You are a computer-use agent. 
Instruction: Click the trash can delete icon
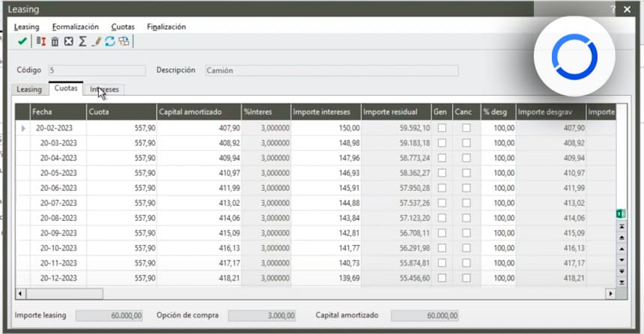click(x=55, y=41)
